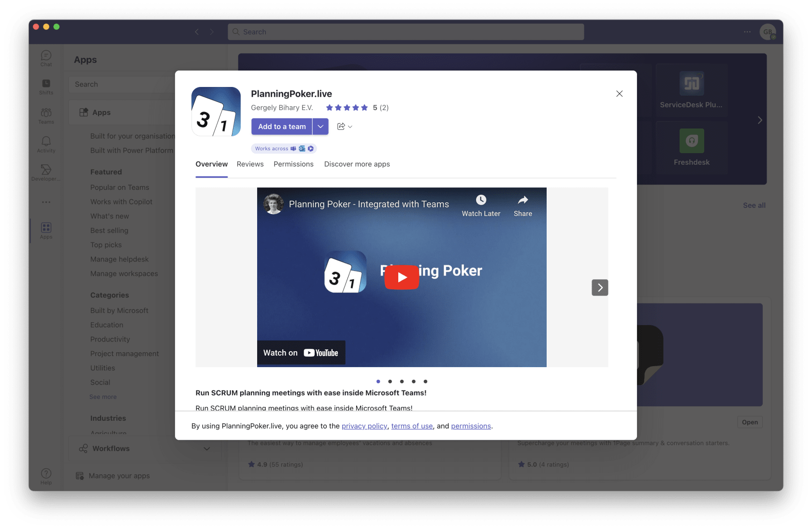The image size is (812, 529).
Task: Select Best selling in Featured list
Action: tap(109, 230)
